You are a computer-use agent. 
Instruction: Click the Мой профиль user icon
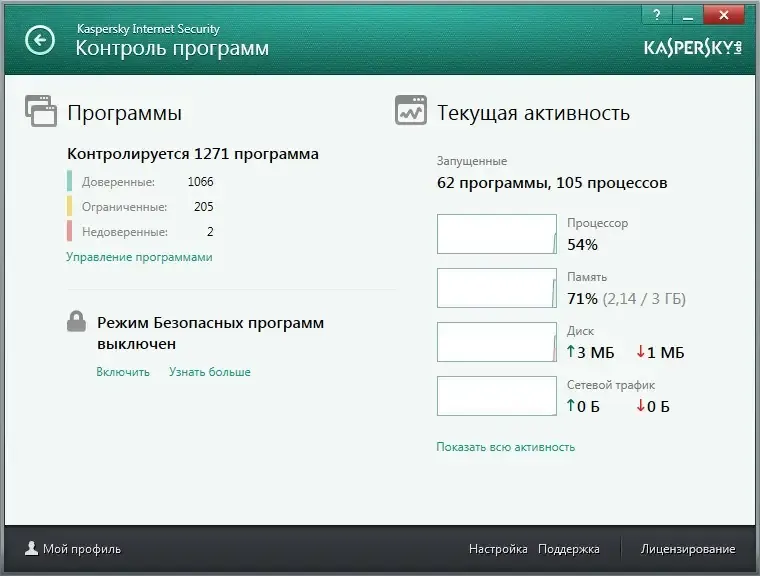click(32, 548)
